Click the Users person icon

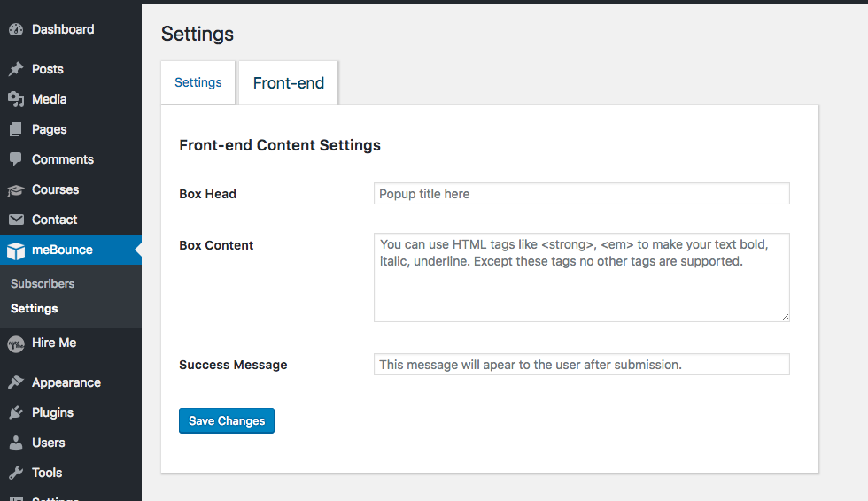(16, 443)
